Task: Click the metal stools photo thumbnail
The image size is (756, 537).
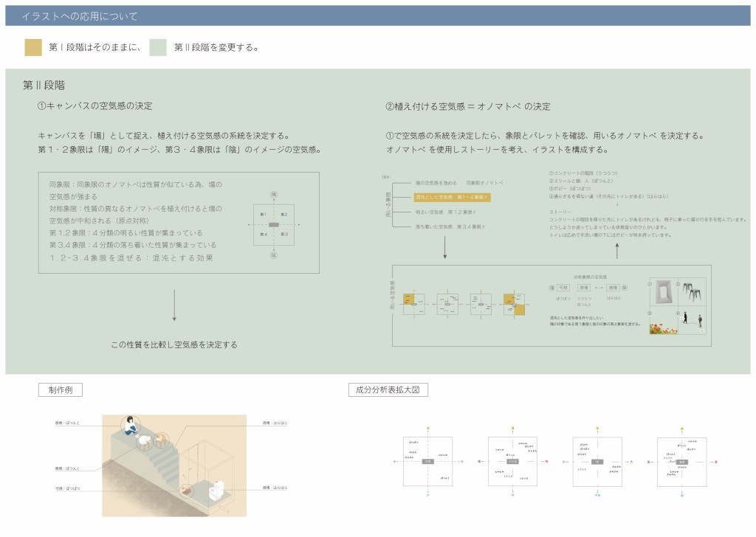Action: tap(690, 291)
